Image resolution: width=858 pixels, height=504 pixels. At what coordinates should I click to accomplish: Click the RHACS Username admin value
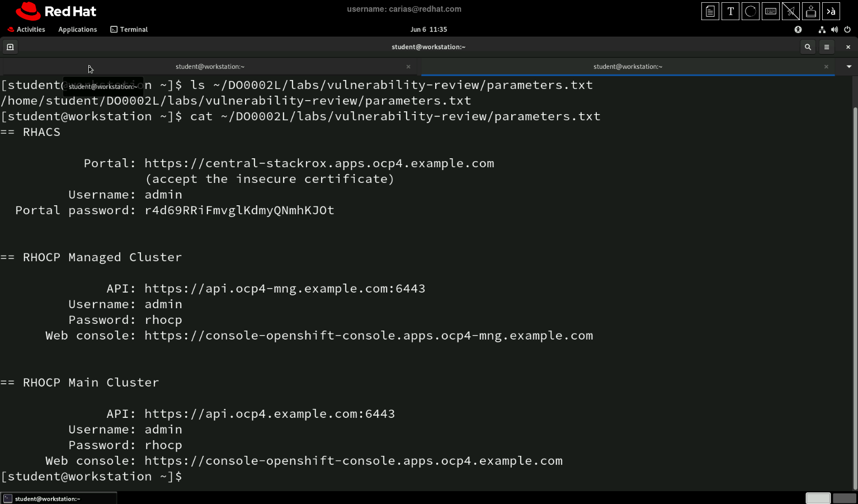point(163,195)
